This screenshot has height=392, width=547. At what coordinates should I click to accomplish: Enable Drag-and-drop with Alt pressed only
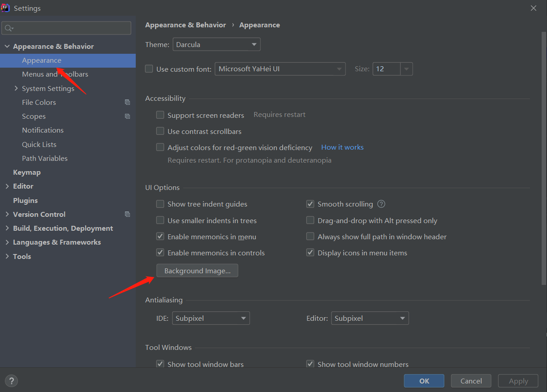tap(310, 220)
